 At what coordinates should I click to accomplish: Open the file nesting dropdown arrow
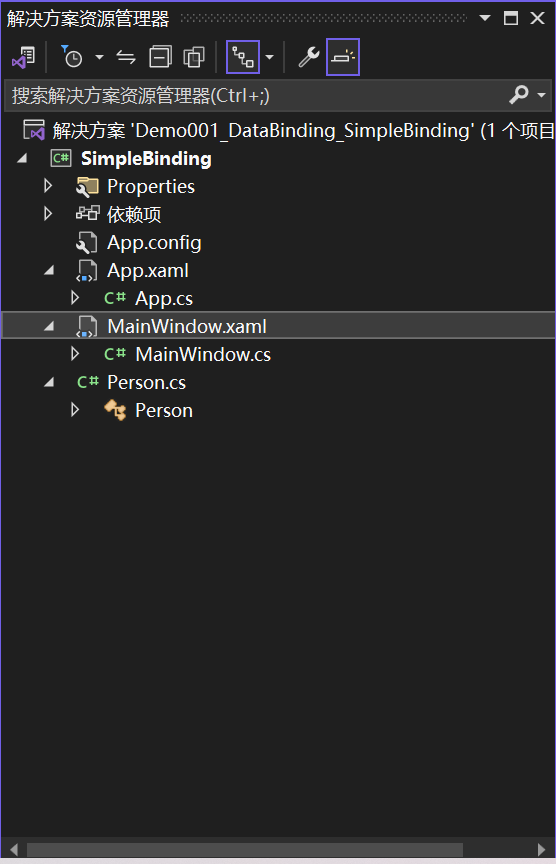pos(269,57)
